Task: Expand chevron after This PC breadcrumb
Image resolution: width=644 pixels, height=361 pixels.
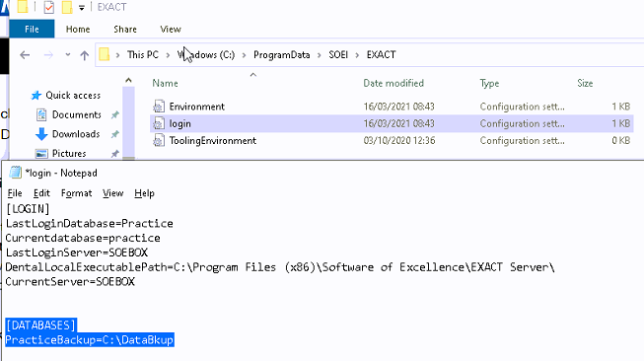Action: tap(168, 55)
